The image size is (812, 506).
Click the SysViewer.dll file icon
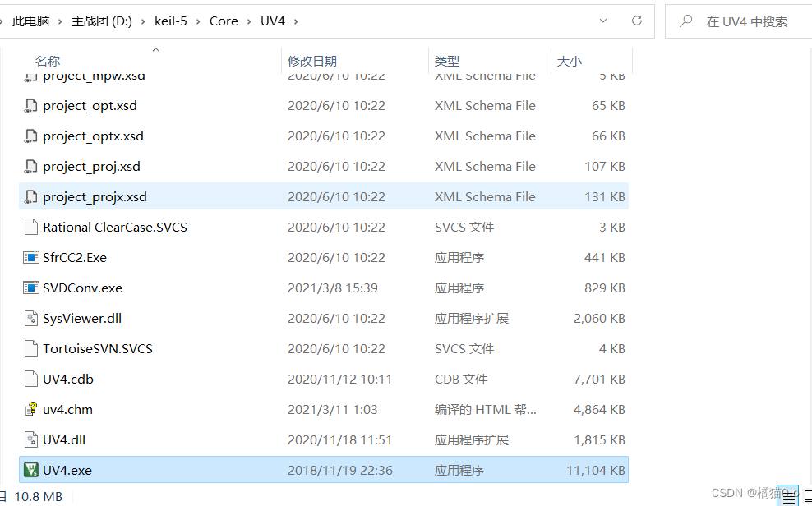[31, 319]
